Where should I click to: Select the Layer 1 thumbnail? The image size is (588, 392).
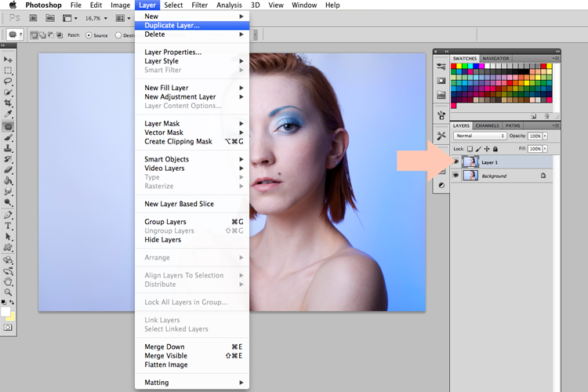click(x=470, y=162)
